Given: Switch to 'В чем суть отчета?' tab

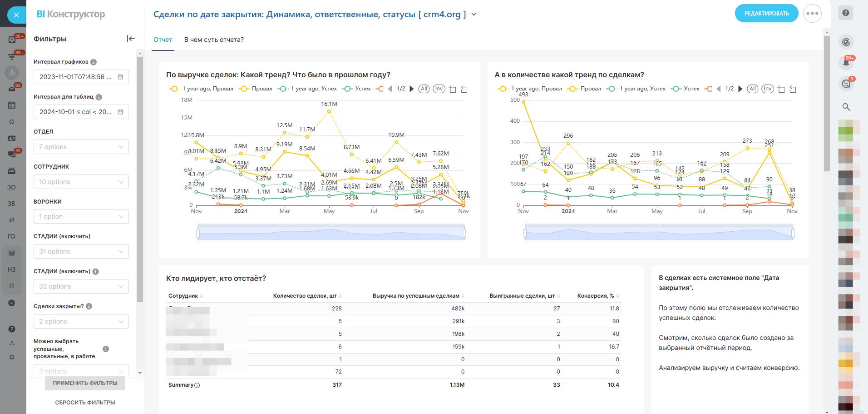Looking at the screenshot, I should [214, 40].
